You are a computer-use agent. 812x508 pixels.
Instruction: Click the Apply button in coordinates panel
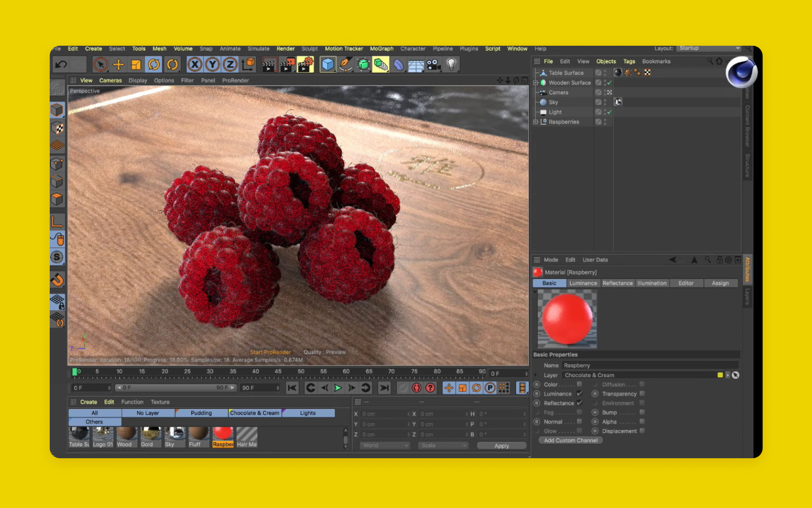(501, 446)
